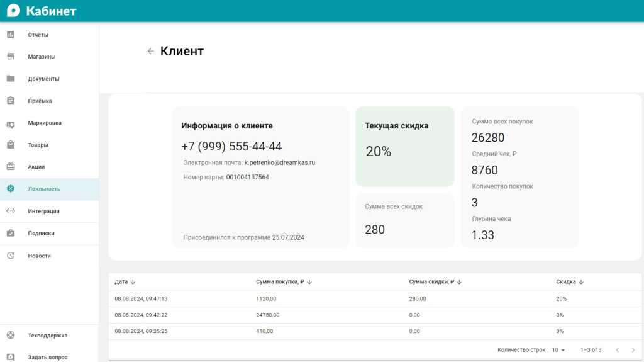The width and height of the screenshot is (644, 362).
Task: Click the Товары bag icon
Action: pyautogui.click(x=11, y=144)
